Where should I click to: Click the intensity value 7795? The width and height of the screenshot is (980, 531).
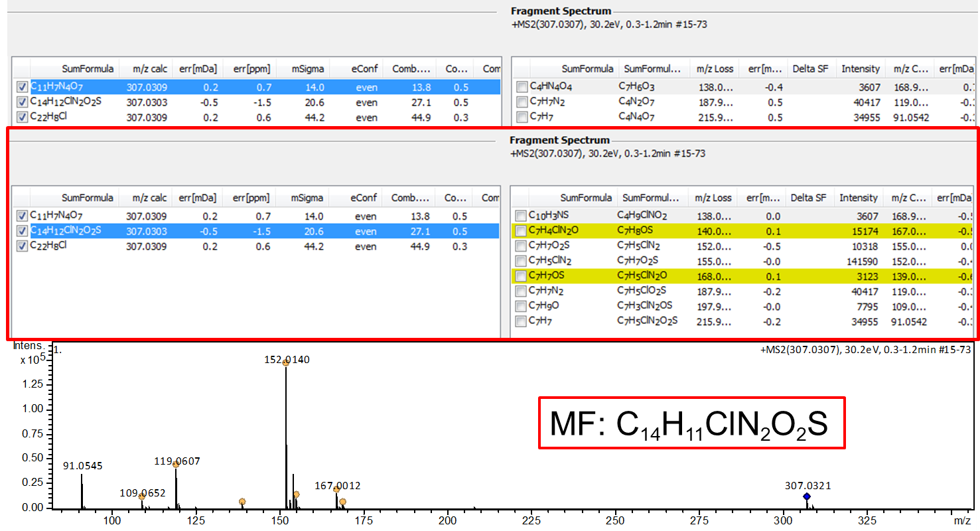pyautogui.click(x=867, y=306)
